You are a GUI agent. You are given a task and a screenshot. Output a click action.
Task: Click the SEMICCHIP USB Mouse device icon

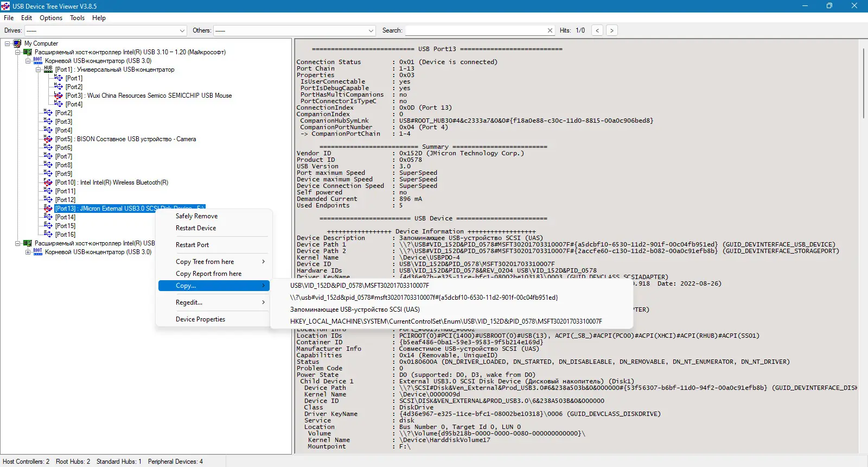(59, 96)
